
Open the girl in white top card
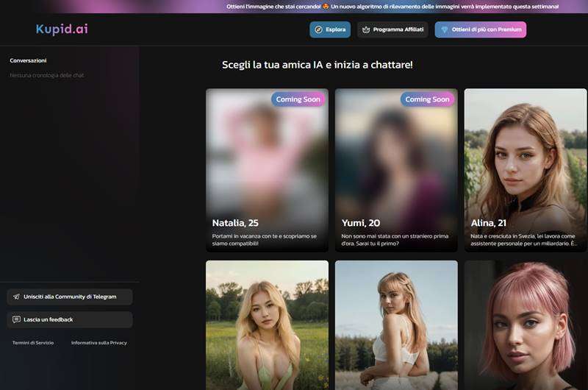pos(396,325)
